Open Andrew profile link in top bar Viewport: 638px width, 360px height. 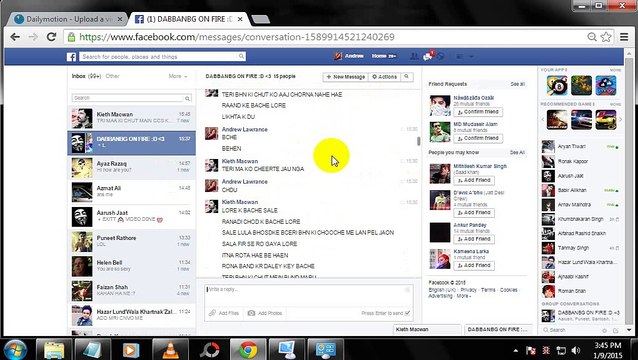(349, 56)
